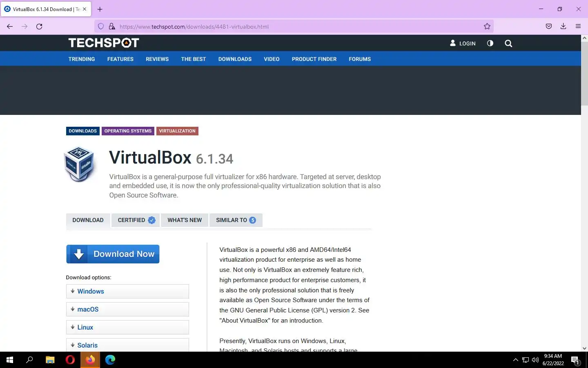
Task: Show hidden system tray icons
Action: coord(515,360)
